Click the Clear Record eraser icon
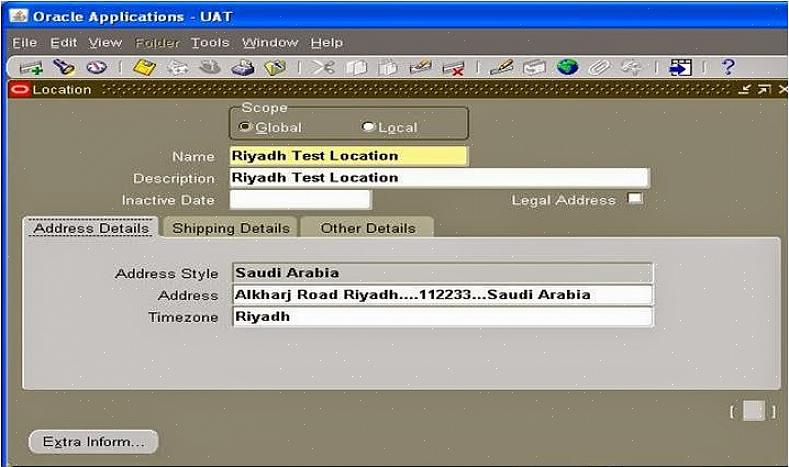789x467 pixels. click(x=421, y=67)
